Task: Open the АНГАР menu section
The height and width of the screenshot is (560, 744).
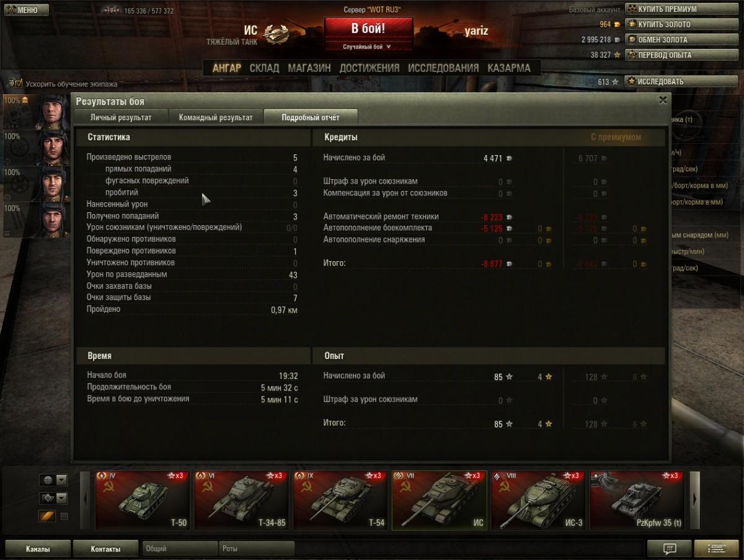Action: [x=226, y=68]
